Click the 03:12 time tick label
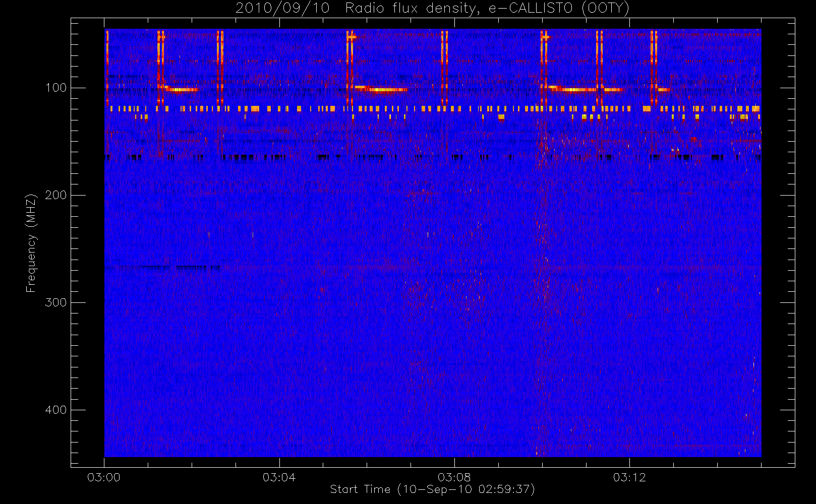The width and height of the screenshot is (816, 504). pyautogui.click(x=629, y=477)
